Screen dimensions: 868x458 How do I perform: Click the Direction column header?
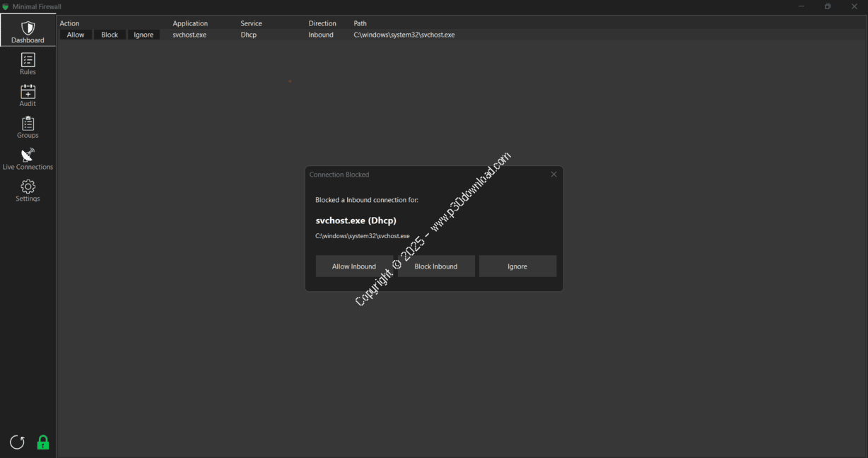coord(322,23)
